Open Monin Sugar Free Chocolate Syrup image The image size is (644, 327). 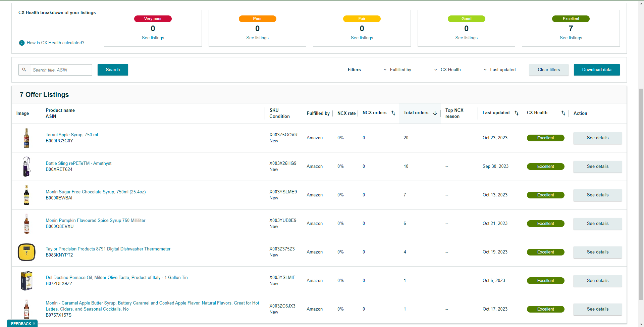[26, 195]
